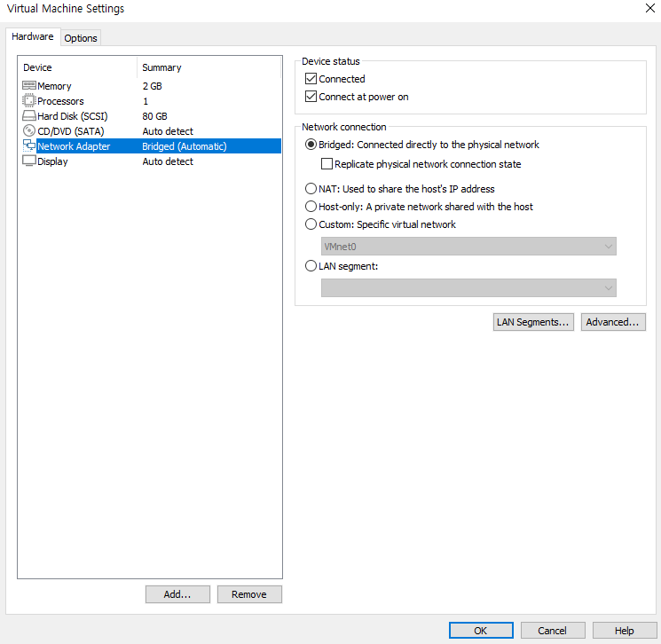Click the LAN Segments... button
This screenshot has width=661, height=644.
click(533, 322)
